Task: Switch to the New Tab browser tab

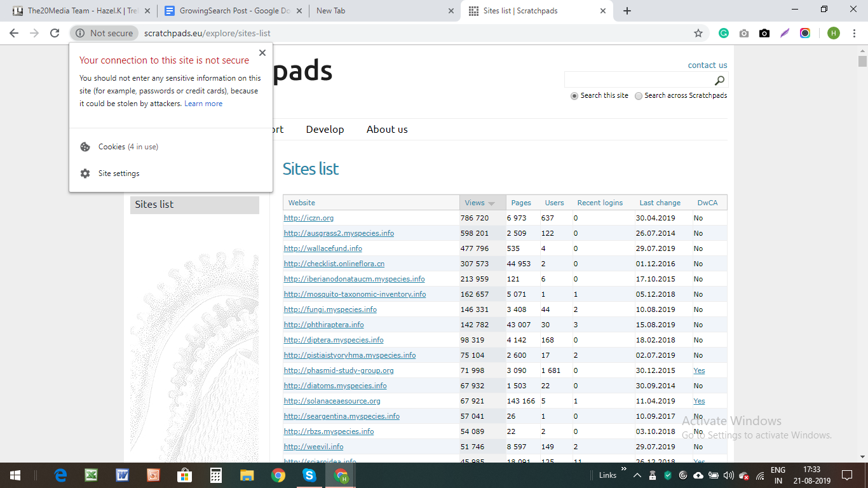Action: (384, 11)
